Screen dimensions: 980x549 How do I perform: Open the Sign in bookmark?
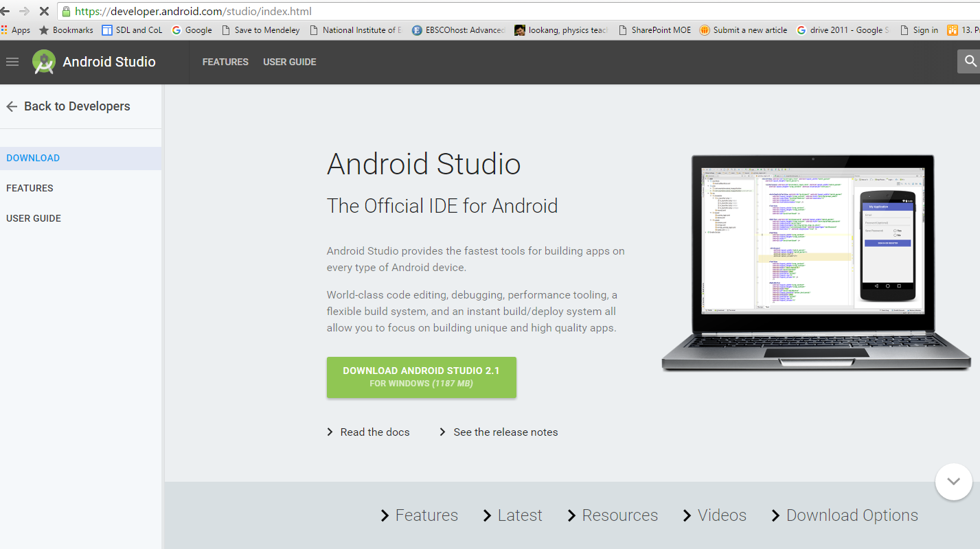919,30
